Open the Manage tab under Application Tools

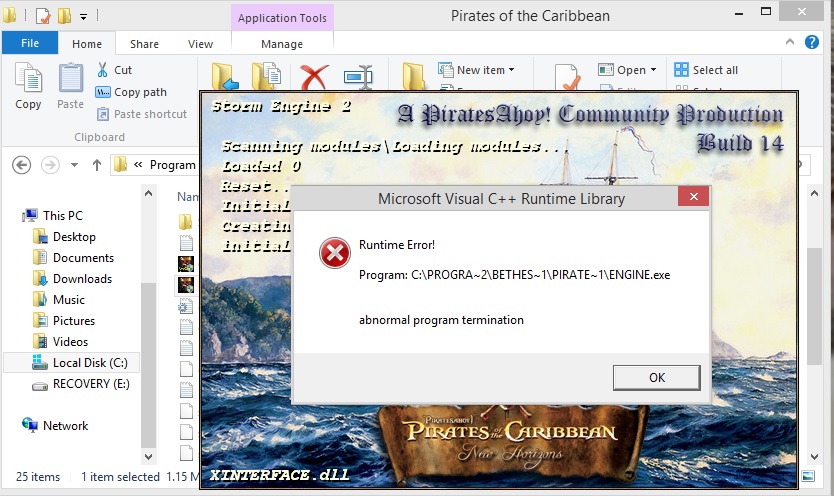pos(282,44)
